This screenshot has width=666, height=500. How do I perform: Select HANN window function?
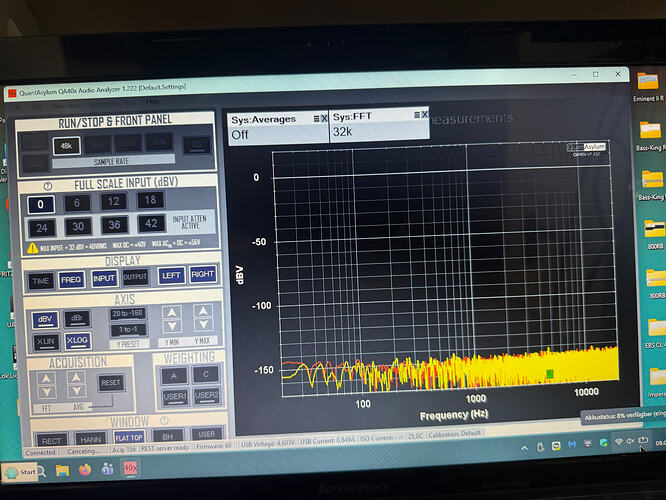coord(90,438)
